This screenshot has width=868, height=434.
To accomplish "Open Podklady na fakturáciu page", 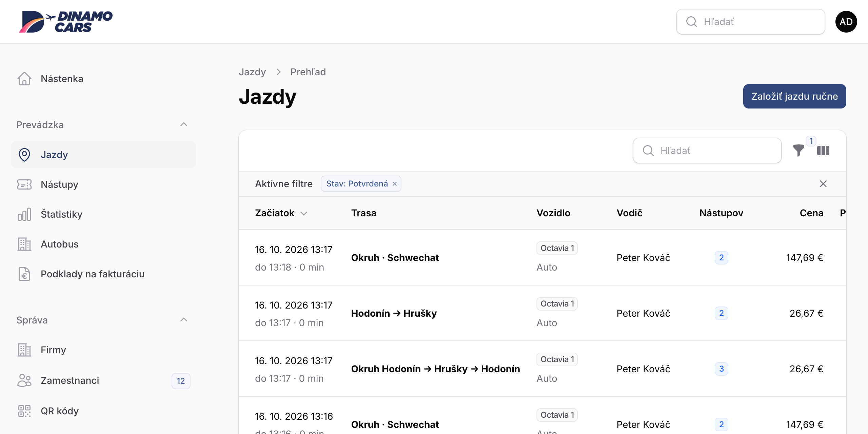I will tap(103, 274).
